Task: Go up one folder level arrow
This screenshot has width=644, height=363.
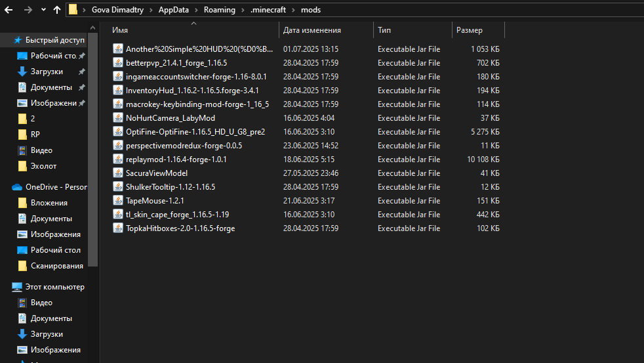Action: tap(56, 10)
